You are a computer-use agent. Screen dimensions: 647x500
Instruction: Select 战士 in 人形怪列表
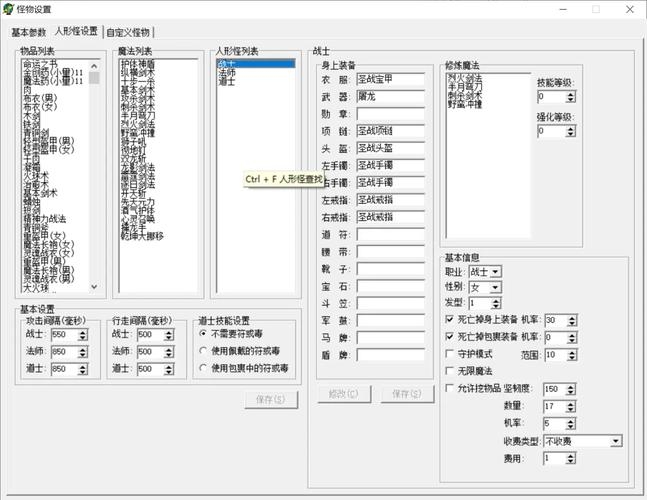click(x=256, y=64)
